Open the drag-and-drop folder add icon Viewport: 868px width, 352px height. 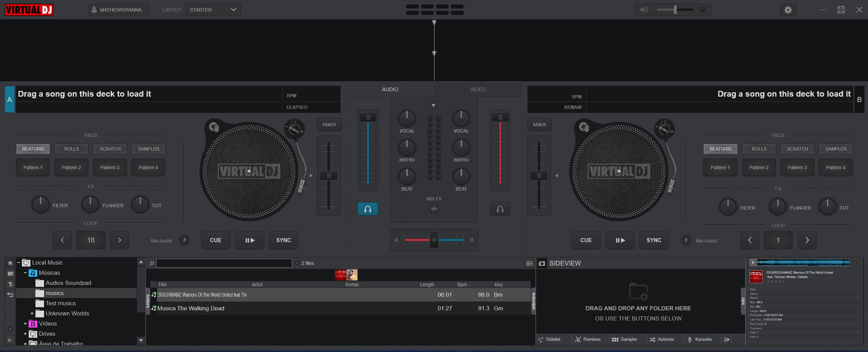(638, 291)
